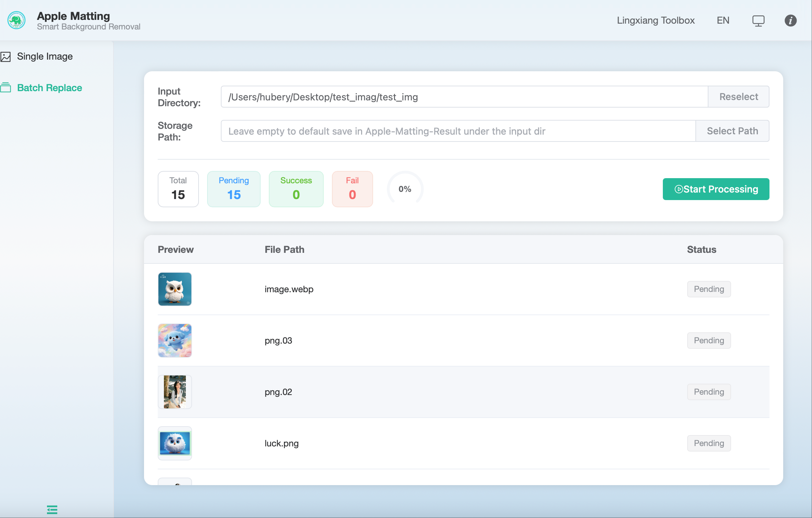Click the Select Path button

[732, 131]
